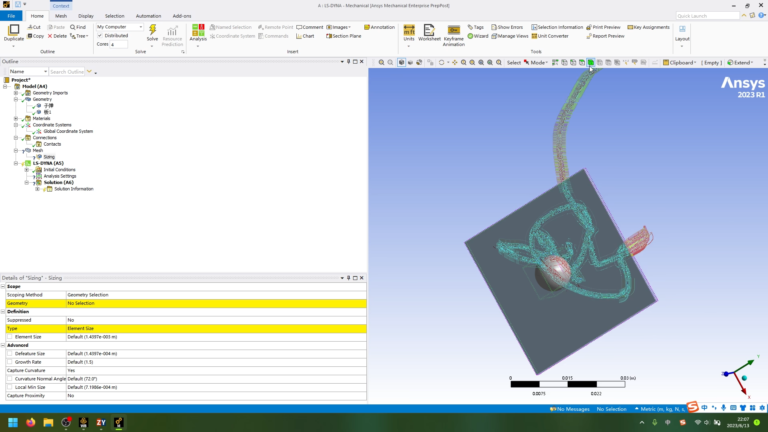Collapse the Geometry tree node
The width and height of the screenshot is (768, 432).
(16, 99)
